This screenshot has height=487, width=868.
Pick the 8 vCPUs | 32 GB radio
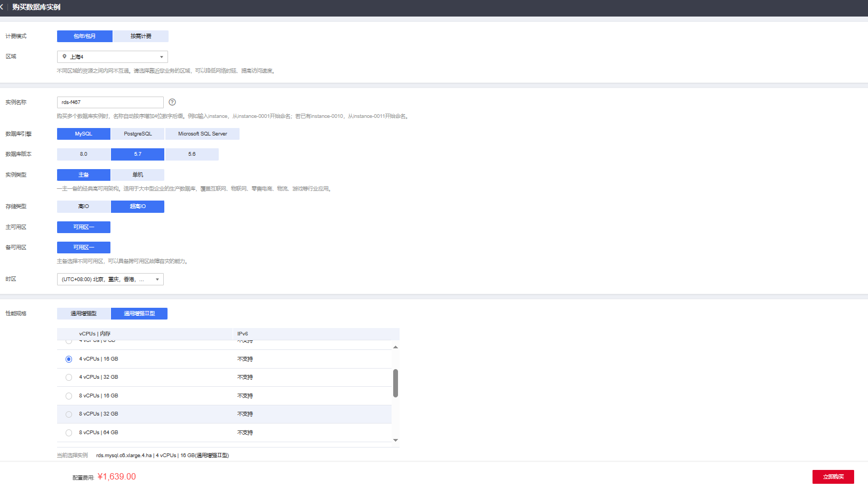pos(69,414)
